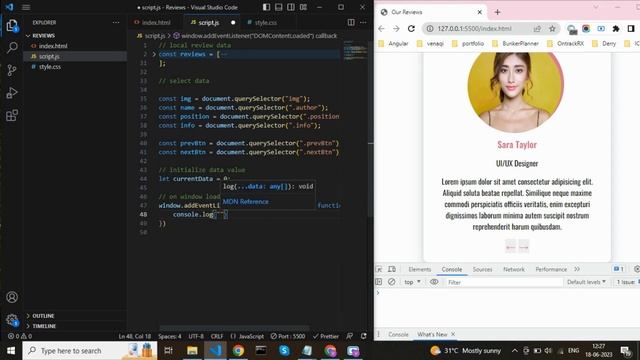Open the MDN Reference link in tooltip
This screenshot has height=360, width=640.
point(246,202)
